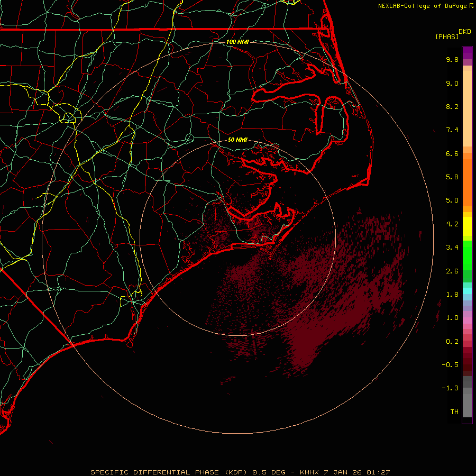Click the 5.8 legend value

[x=452, y=177]
